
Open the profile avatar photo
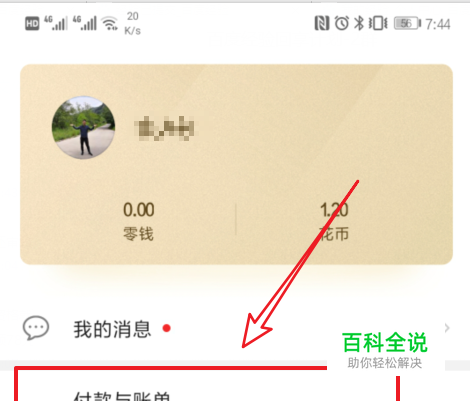pos(83,127)
